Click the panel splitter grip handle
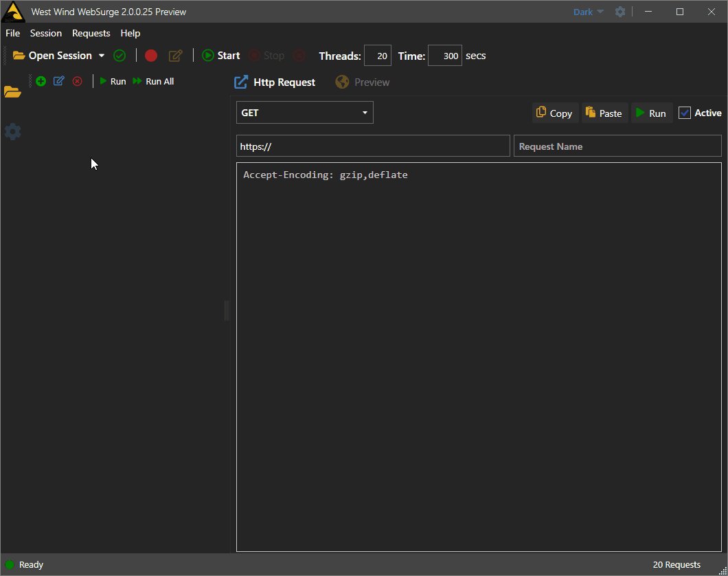The width and height of the screenshot is (728, 576). (x=227, y=310)
